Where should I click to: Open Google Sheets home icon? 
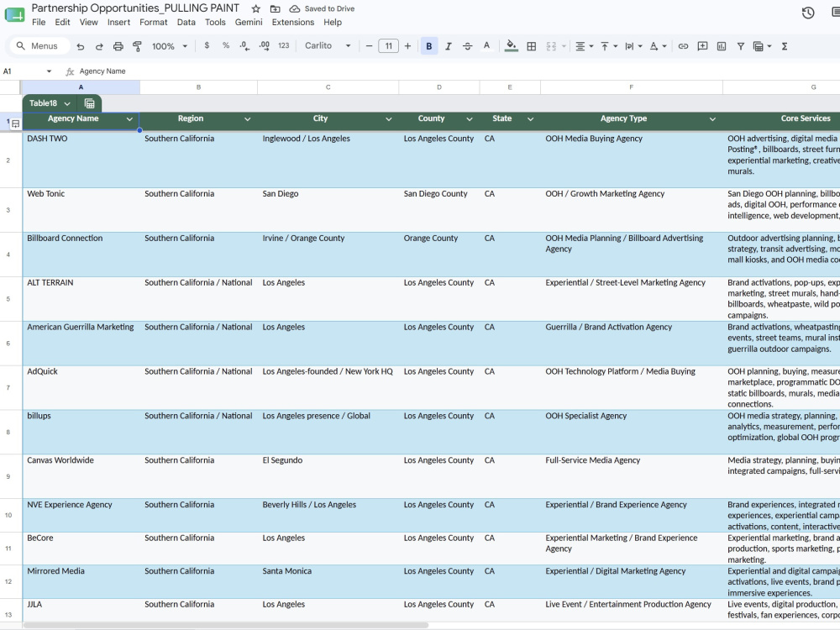click(14, 14)
